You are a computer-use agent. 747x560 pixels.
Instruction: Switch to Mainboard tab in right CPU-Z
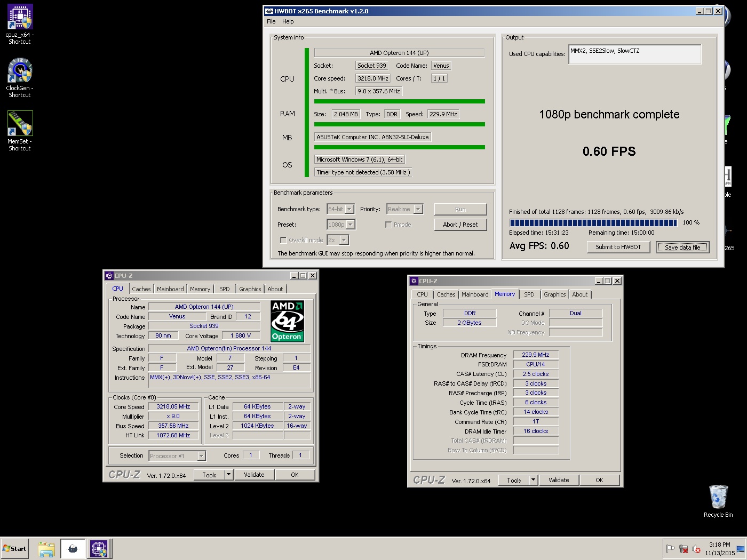[x=475, y=294]
